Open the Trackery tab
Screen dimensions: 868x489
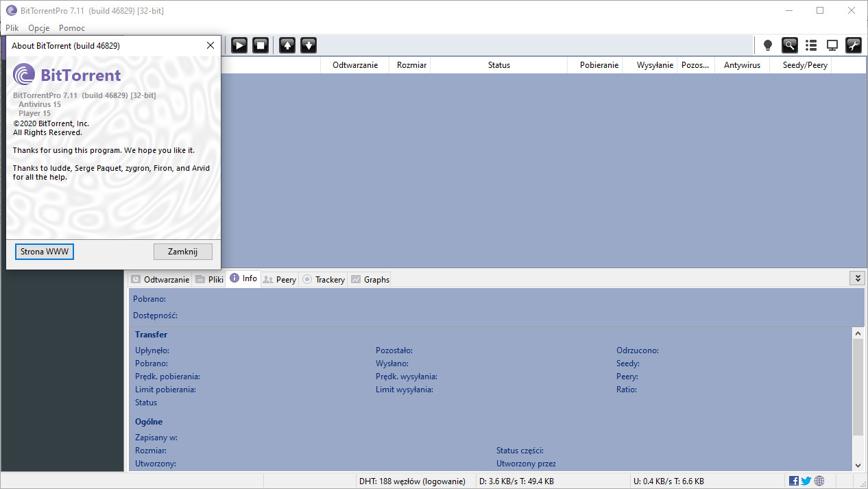(324, 279)
